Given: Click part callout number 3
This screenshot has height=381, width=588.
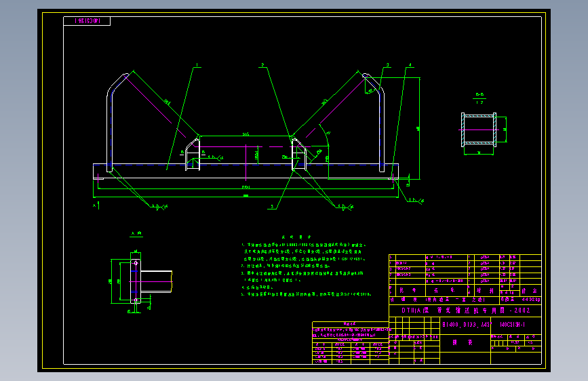Looking at the screenshot, I should click(388, 65).
